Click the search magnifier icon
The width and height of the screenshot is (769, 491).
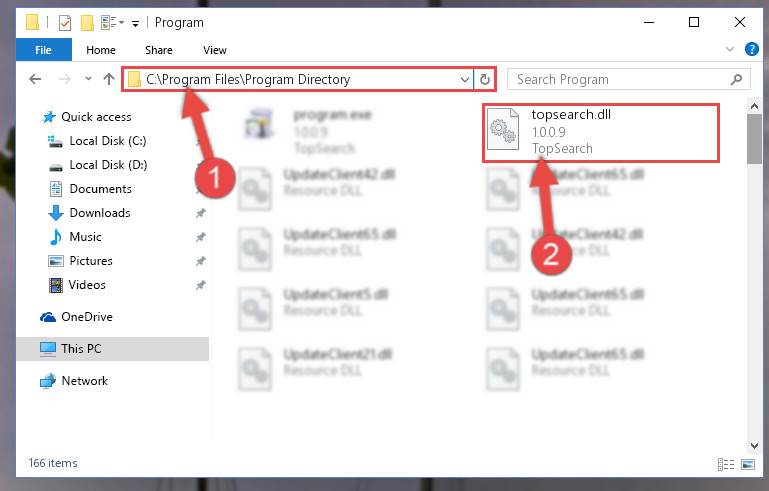[x=736, y=79]
